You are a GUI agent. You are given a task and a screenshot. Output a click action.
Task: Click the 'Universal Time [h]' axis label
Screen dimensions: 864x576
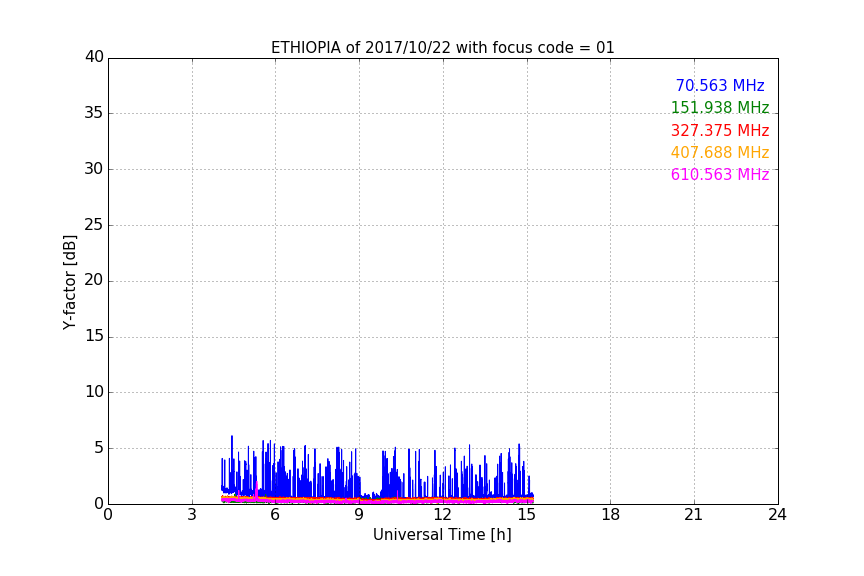(x=442, y=535)
